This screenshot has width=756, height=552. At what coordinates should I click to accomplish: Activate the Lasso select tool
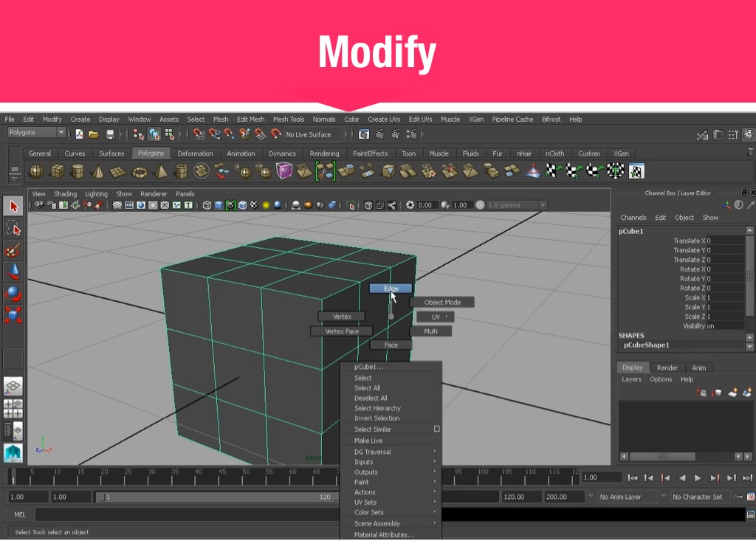13,227
